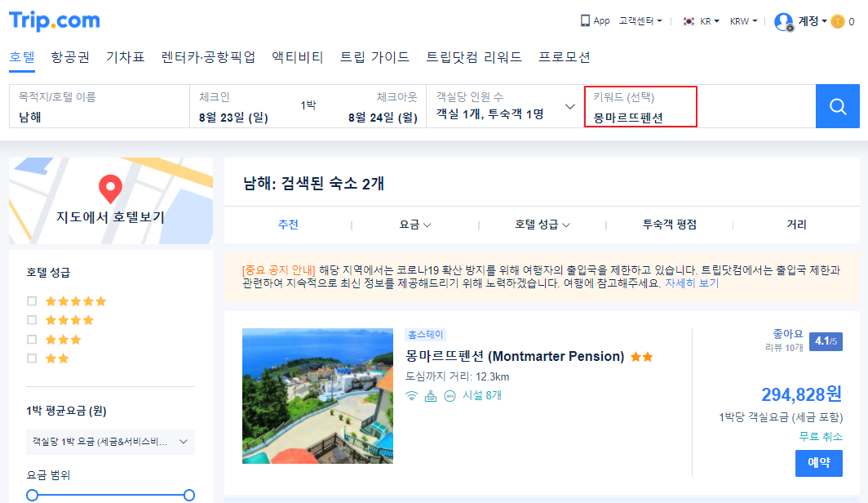Sort results by 추천
This screenshot has width=868, height=503.
coord(288,225)
